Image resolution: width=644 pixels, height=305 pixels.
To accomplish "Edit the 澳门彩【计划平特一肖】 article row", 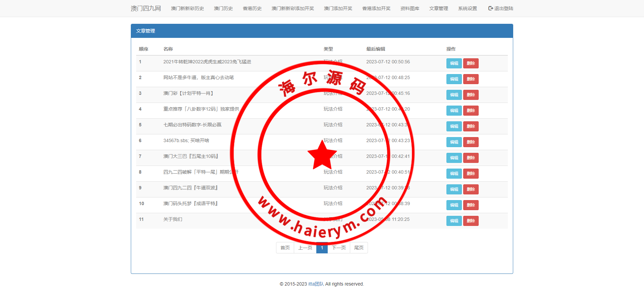I will [454, 95].
